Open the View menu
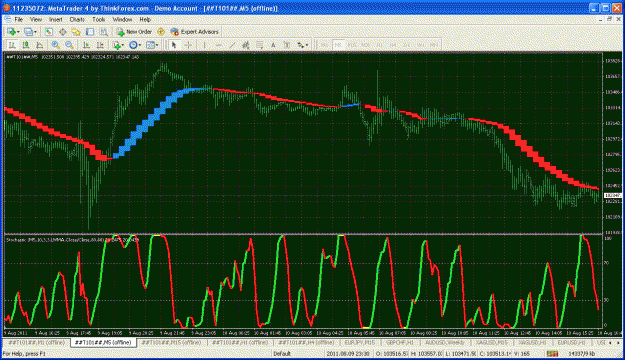 [x=35, y=19]
